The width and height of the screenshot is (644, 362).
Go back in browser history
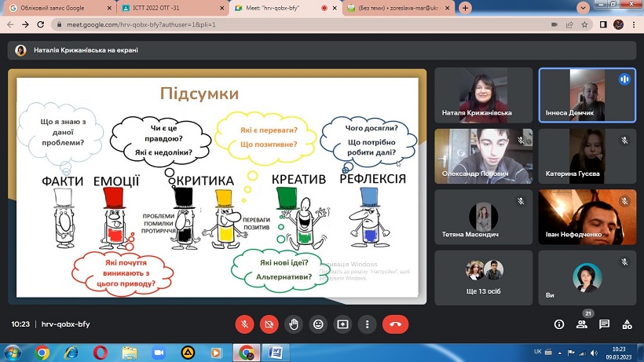[11, 24]
